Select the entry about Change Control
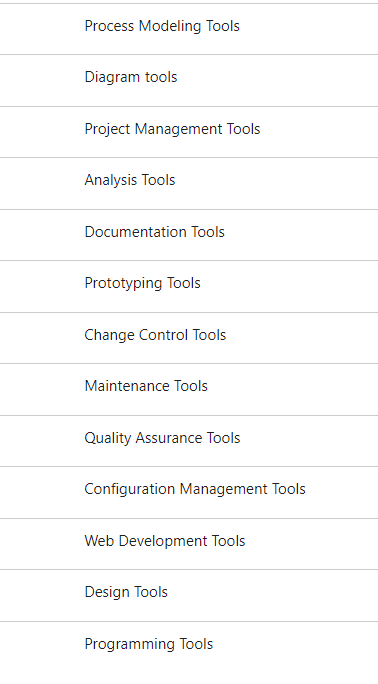The width and height of the screenshot is (378, 684). (189, 338)
